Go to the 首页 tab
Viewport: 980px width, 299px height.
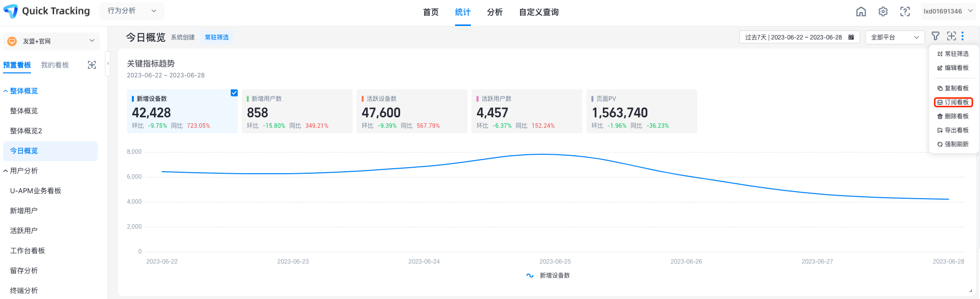click(431, 12)
